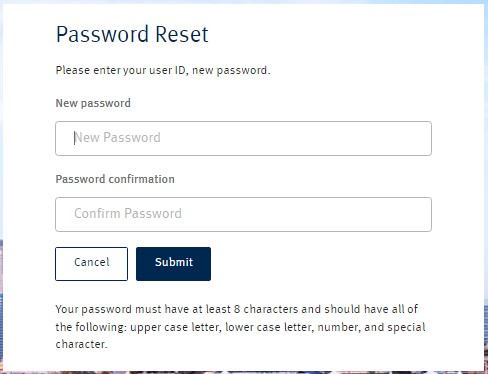Click the Submit button
The width and height of the screenshot is (488, 374).
click(x=173, y=264)
